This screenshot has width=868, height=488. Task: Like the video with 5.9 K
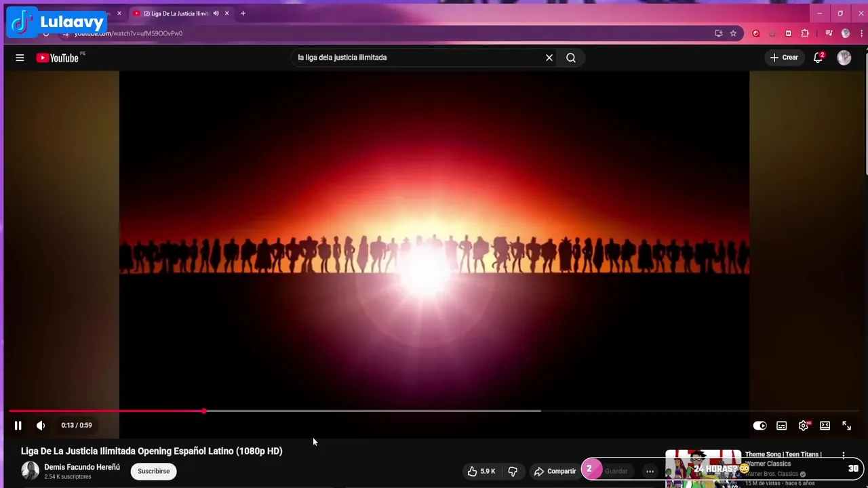point(481,471)
